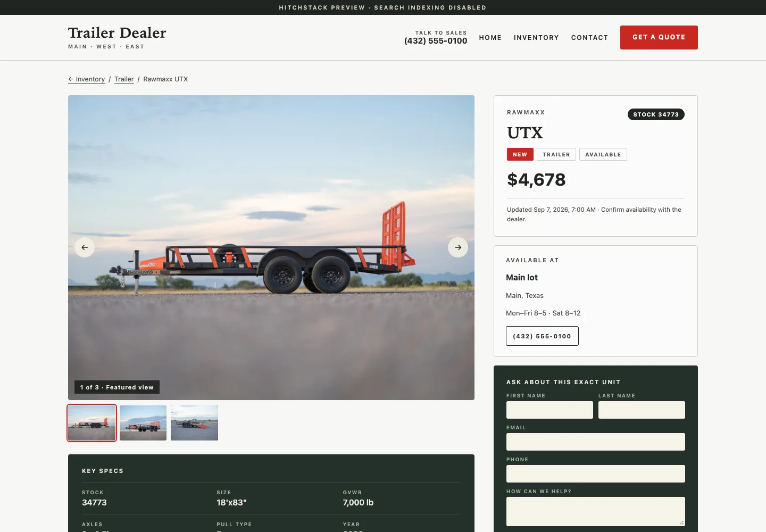Follow the Trailer breadcrumb link
This screenshot has width=766, height=532.
pos(124,79)
